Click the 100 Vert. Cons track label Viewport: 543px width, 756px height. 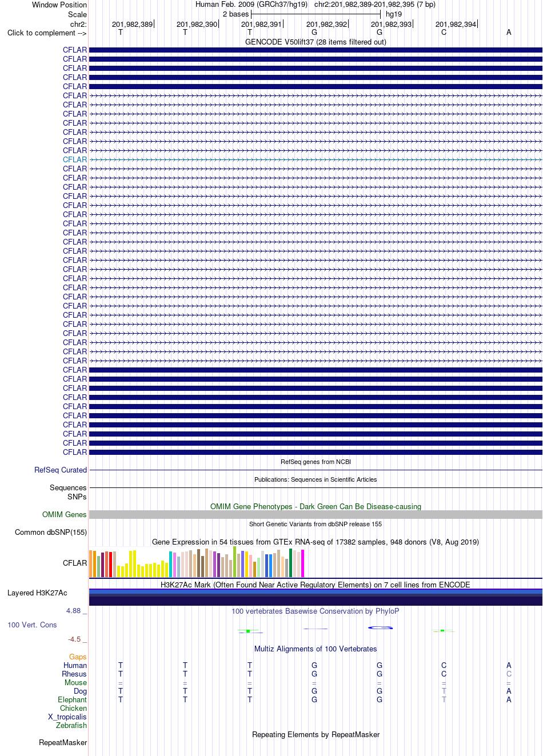[32, 625]
